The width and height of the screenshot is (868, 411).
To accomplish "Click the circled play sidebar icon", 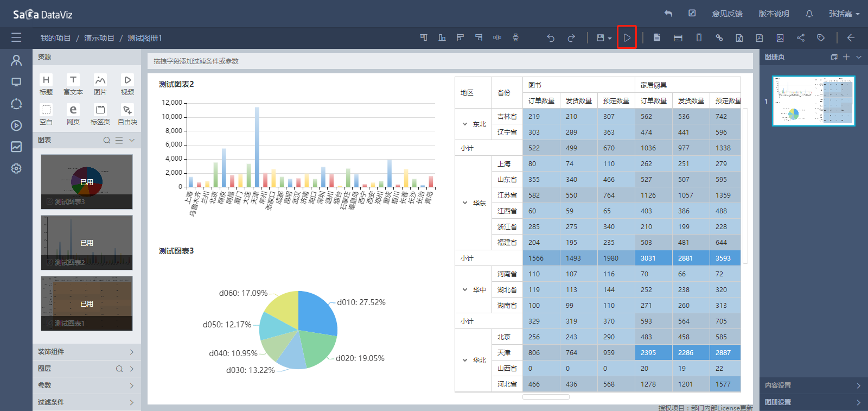I will (16, 125).
